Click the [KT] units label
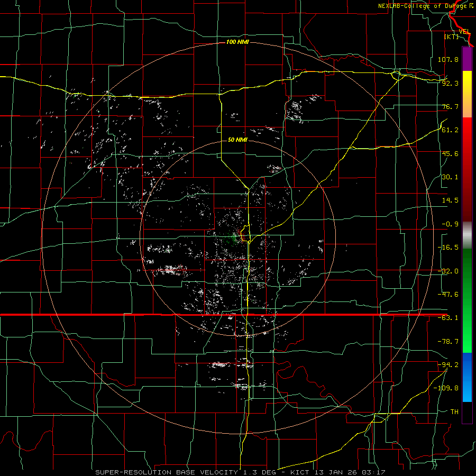This screenshot has height=476, width=476. click(x=452, y=36)
